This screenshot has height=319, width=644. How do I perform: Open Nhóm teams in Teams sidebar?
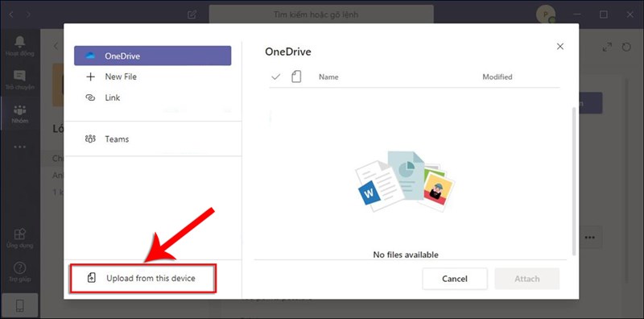tap(19, 114)
